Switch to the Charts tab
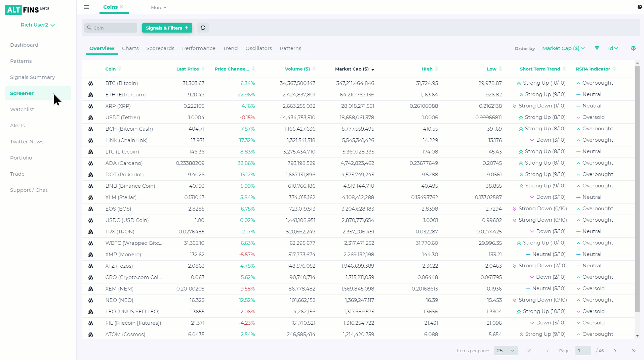This screenshot has width=644, height=360. click(130, 48)
